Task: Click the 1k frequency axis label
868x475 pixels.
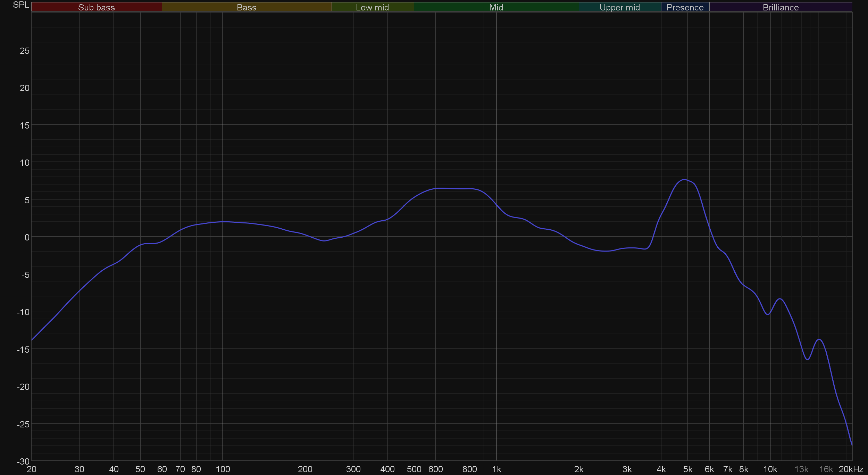Action: [496, 469]
